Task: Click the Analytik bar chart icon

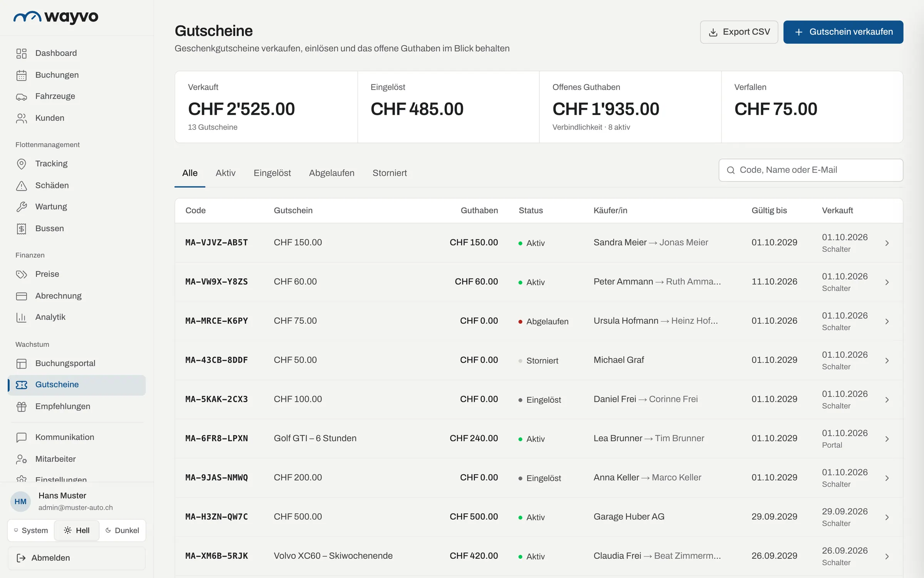Action: pos(22,318)
